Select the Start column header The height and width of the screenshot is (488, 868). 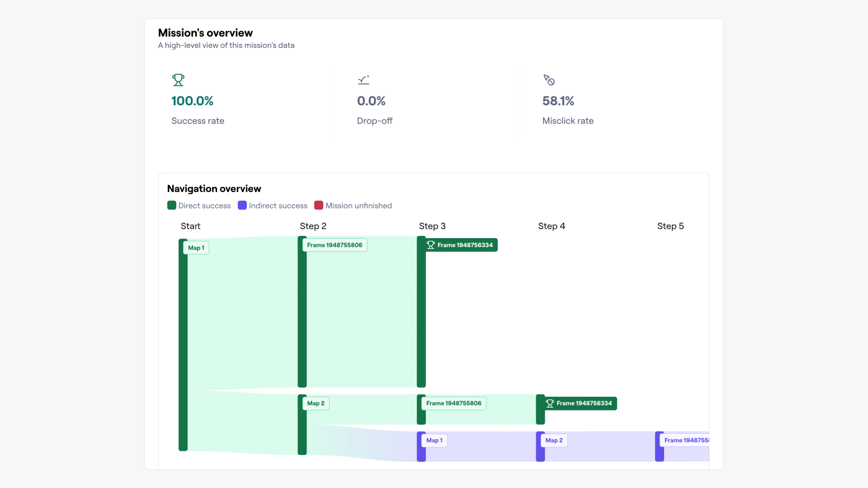(190, 226)
